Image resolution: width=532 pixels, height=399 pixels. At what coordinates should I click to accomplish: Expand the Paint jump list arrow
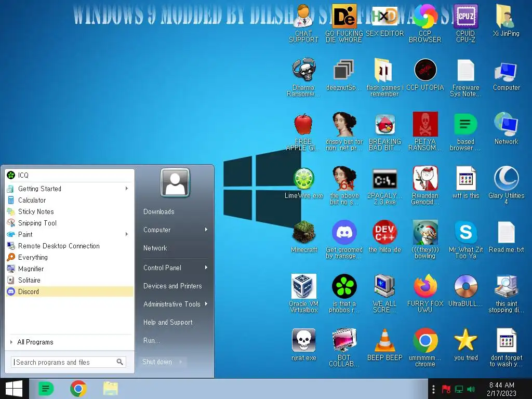127,234
